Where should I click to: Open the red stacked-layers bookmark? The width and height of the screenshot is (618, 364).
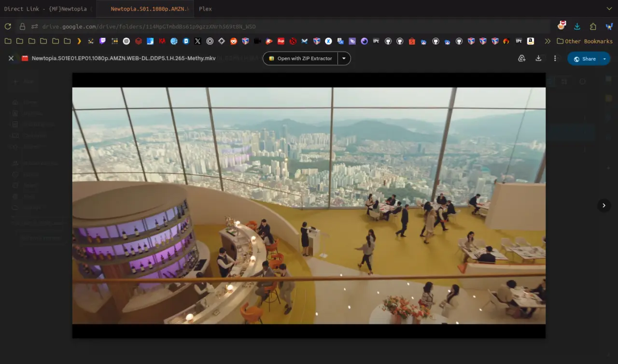click(x=138, y=41)
